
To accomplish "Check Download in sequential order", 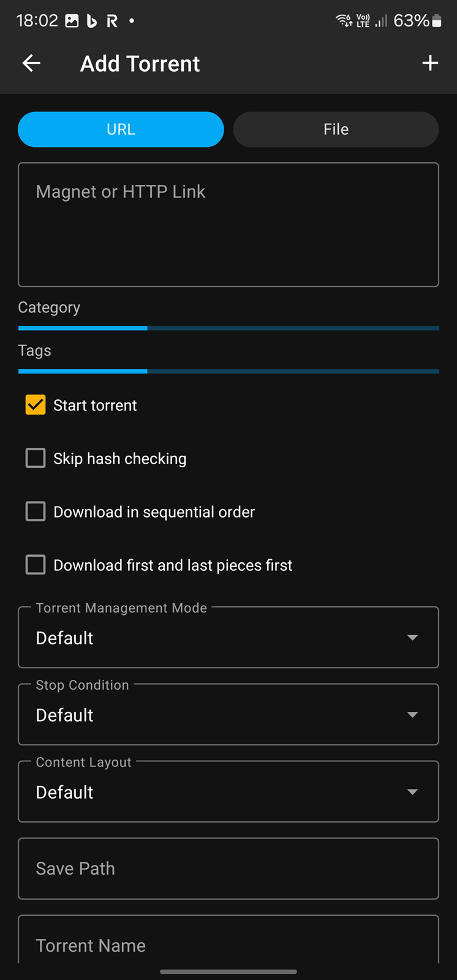I will point(36,511).
